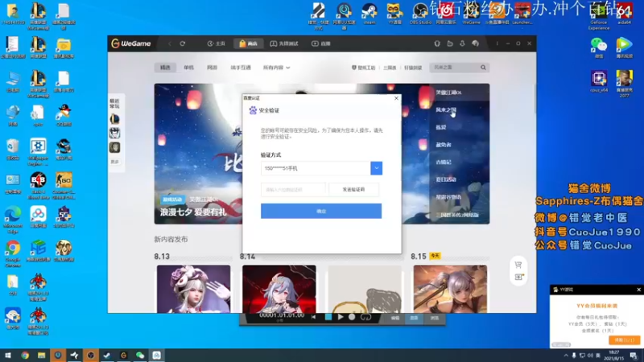The height and width of the screenshot is (362, 644).
Task: Select the 精选 featured category
Action: tap(165, 68)
